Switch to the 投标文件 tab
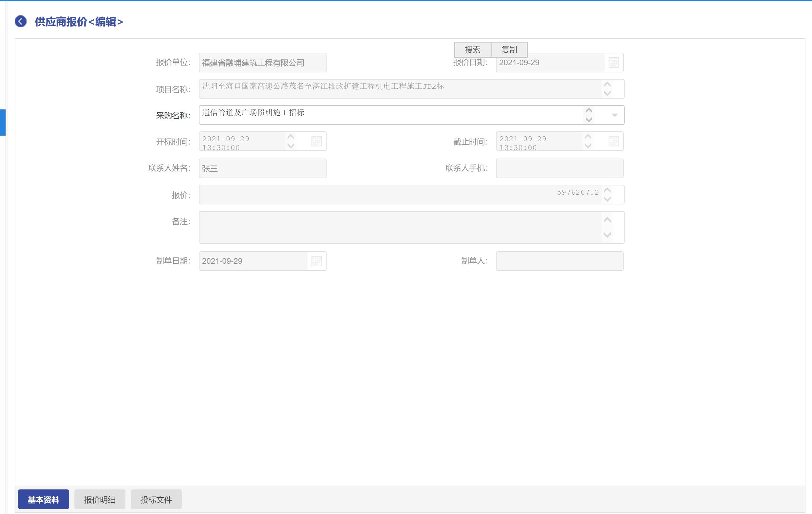This screenshot has width=812, height=514. (156, 500)
